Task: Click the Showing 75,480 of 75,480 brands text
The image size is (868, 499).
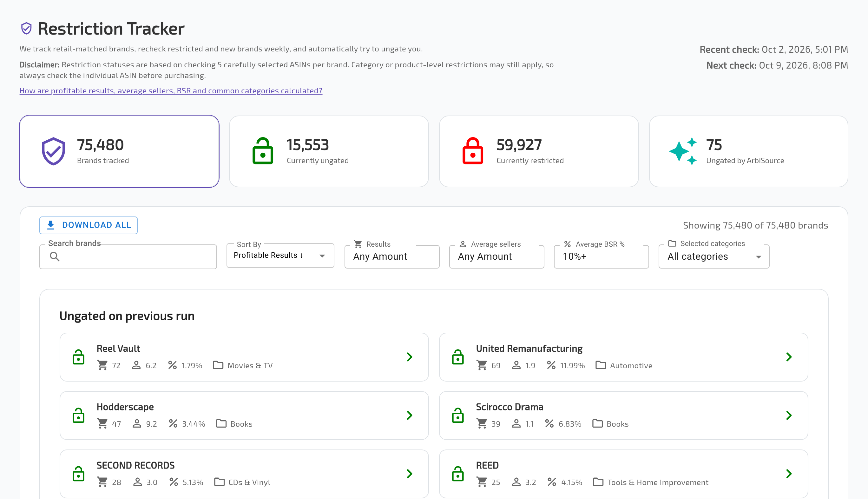Action: click(x=755, y=225)
